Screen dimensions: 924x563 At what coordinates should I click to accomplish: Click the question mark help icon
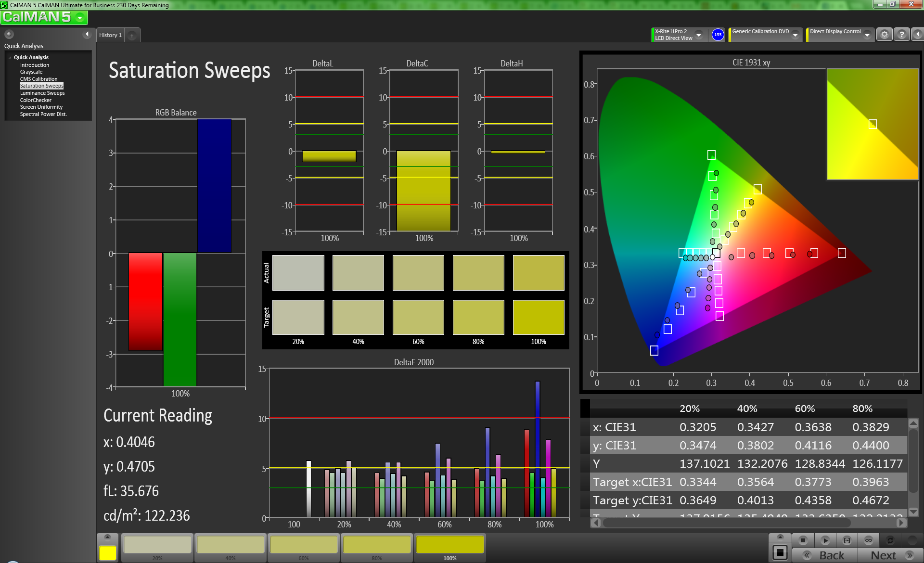(902, 35)
